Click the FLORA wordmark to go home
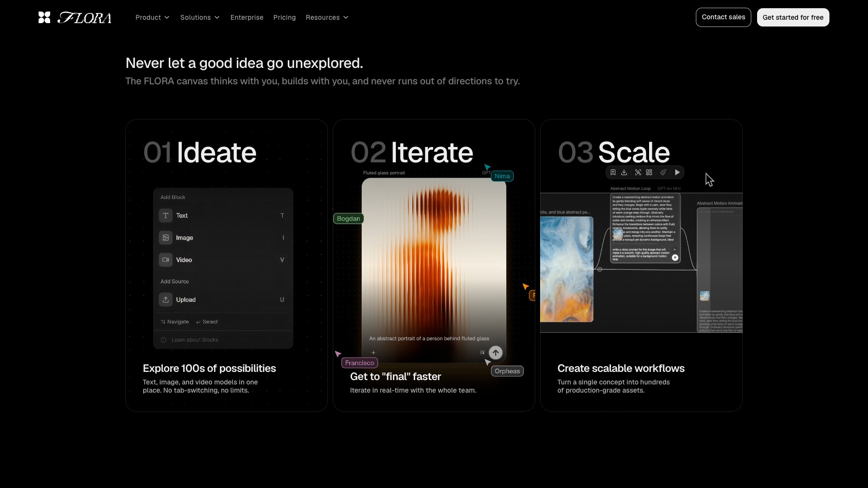The width and height of the screenshot is (868, 488). (x=85, y=18)
